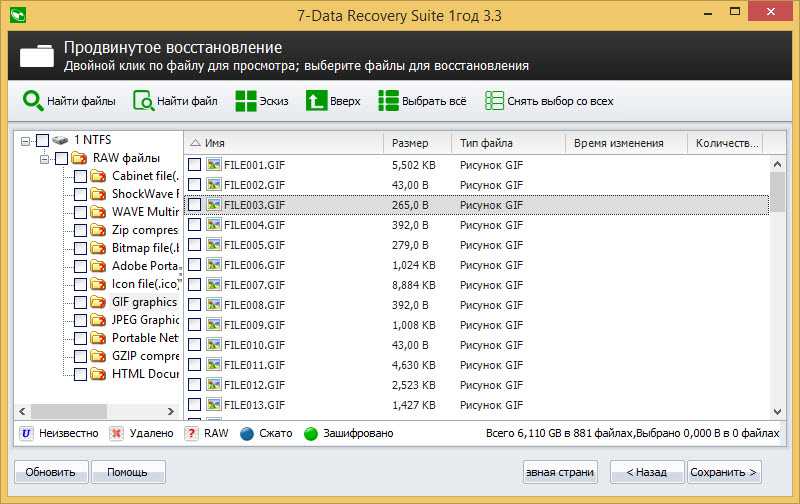
Task: Sort by the Размер column header
Action: (417, 143)
